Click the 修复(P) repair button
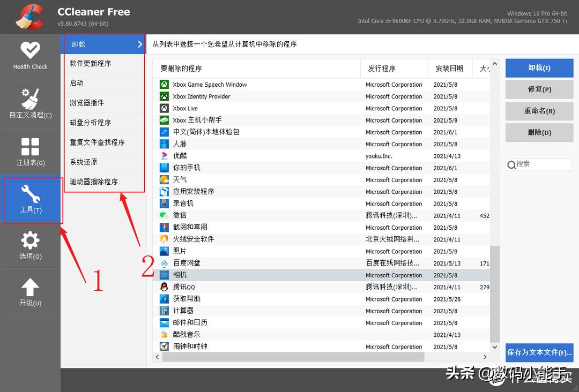This screenshot has width=579, height=392. (x=539, y=89)
